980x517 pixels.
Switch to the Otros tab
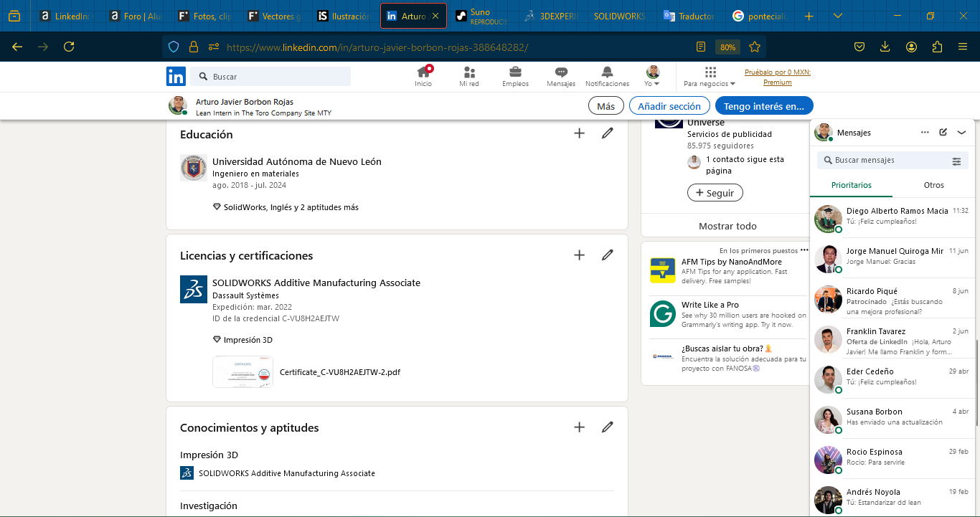click(934, 185)
